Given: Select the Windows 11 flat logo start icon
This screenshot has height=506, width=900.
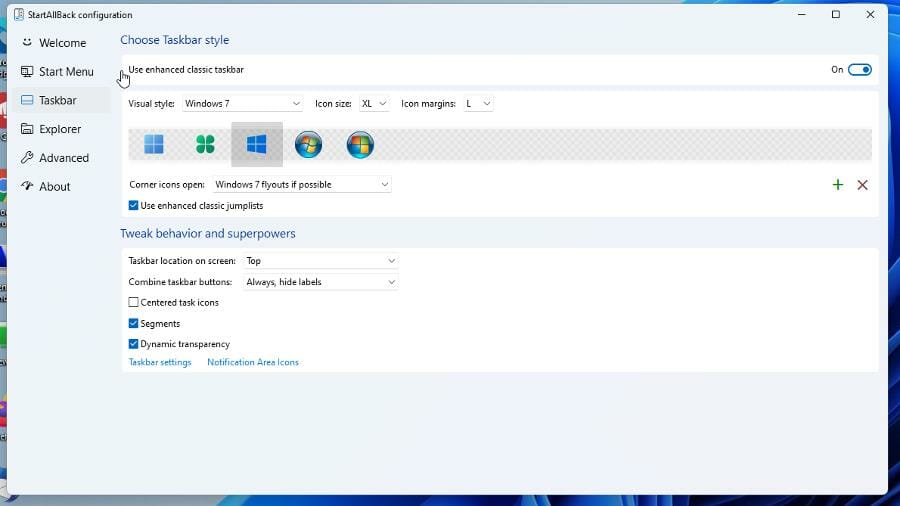Looking at the screenshot, I should tap(154, 145).
